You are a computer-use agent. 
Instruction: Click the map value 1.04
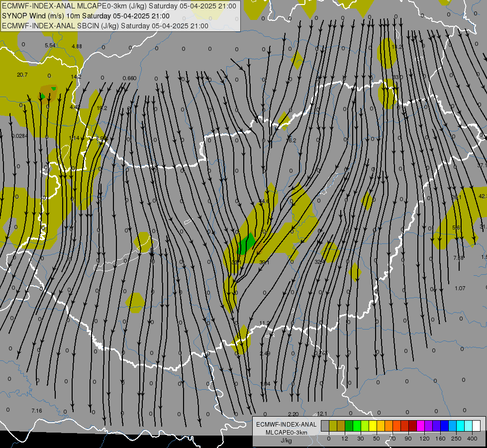pos(265,384)
